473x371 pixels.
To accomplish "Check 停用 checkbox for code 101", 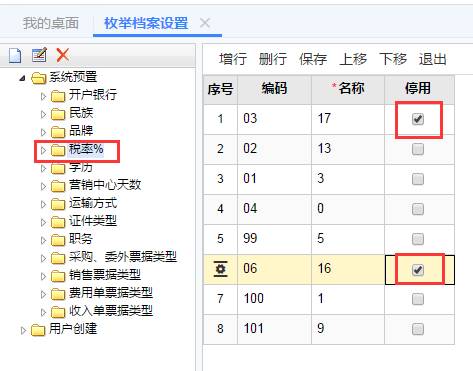I will click(x=418, y=329).
